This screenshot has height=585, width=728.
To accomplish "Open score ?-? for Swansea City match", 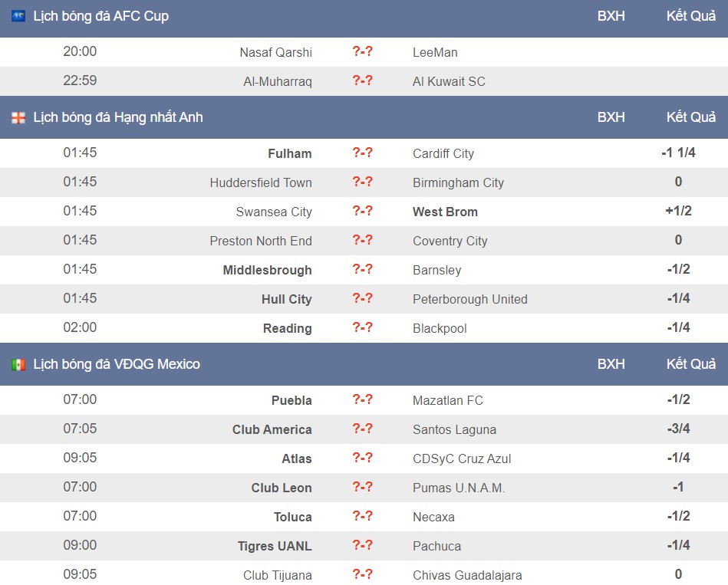I will click(362, 211).
